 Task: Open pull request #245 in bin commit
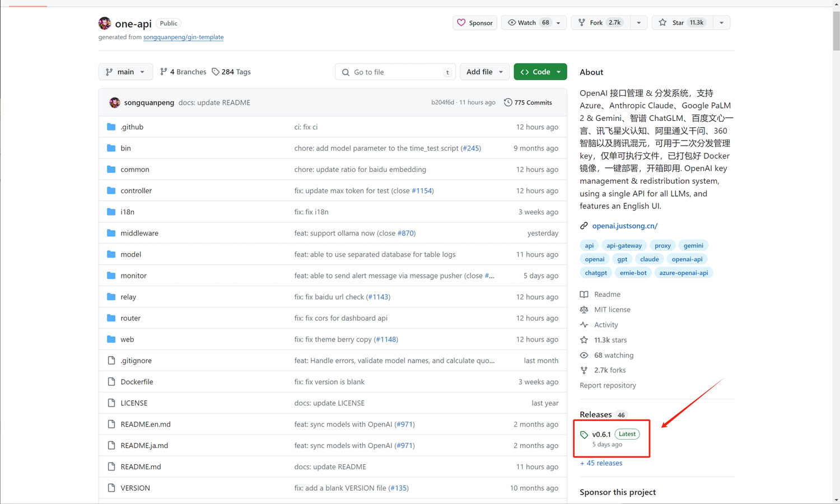tap(470, 148)
